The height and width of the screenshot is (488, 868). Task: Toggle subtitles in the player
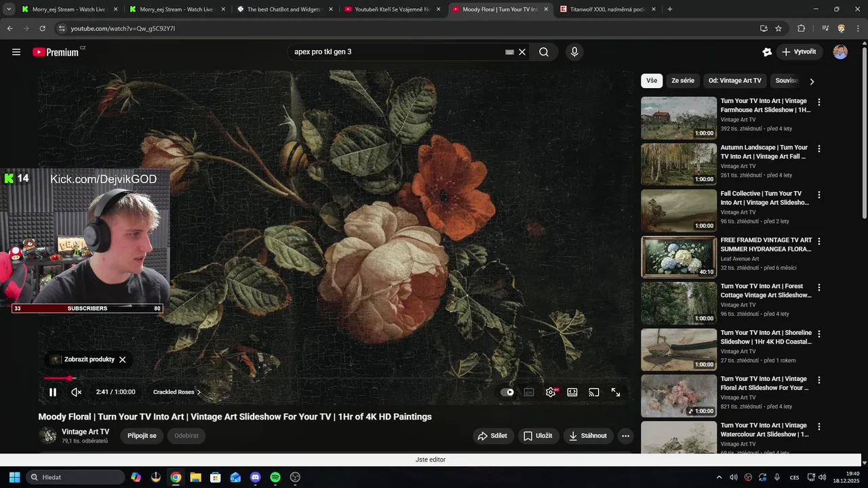point(529,392)
